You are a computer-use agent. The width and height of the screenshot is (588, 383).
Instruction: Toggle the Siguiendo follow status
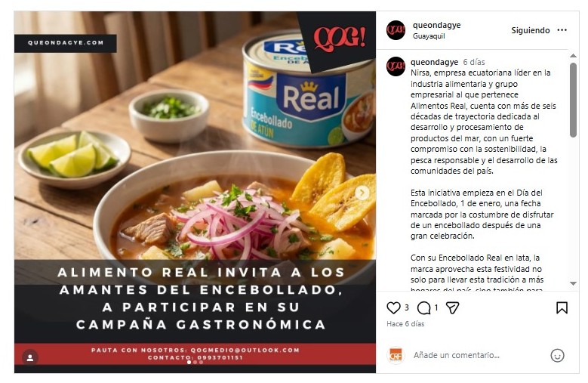(530, 30)
